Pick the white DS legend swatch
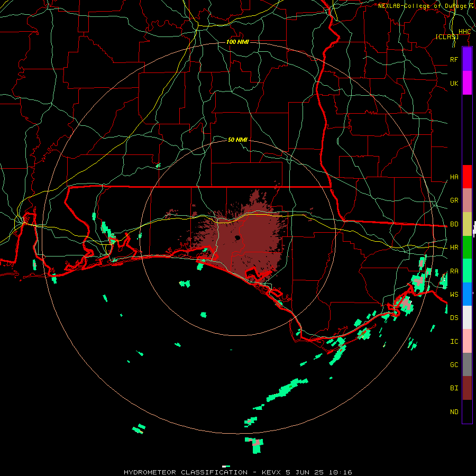 click(467, 317)
